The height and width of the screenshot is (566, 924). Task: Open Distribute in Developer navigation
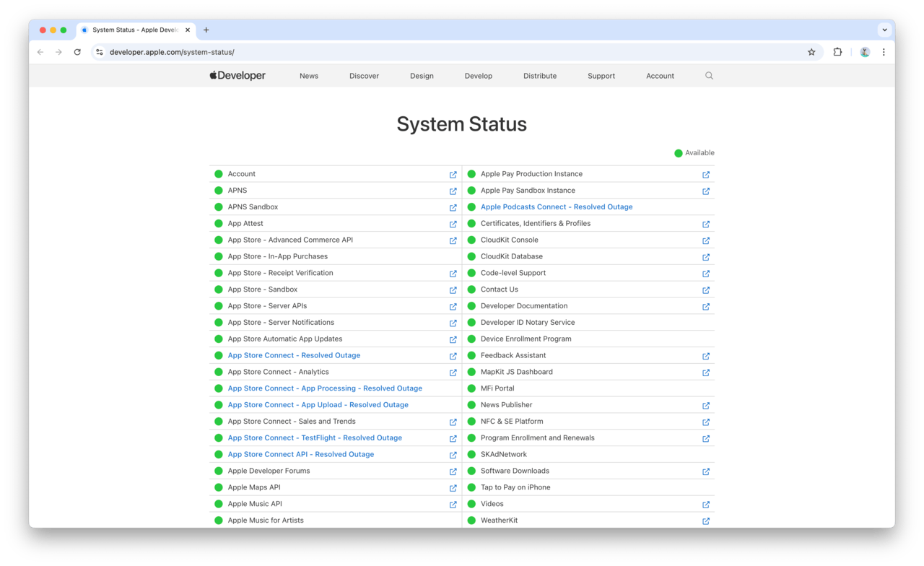pyautogui.click(x=540, y=76)
